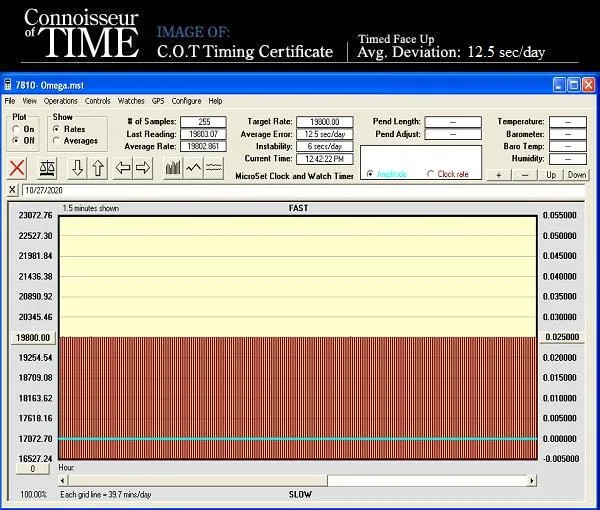
Task: Minimize the MicroSet window
Action: [559, 85]
